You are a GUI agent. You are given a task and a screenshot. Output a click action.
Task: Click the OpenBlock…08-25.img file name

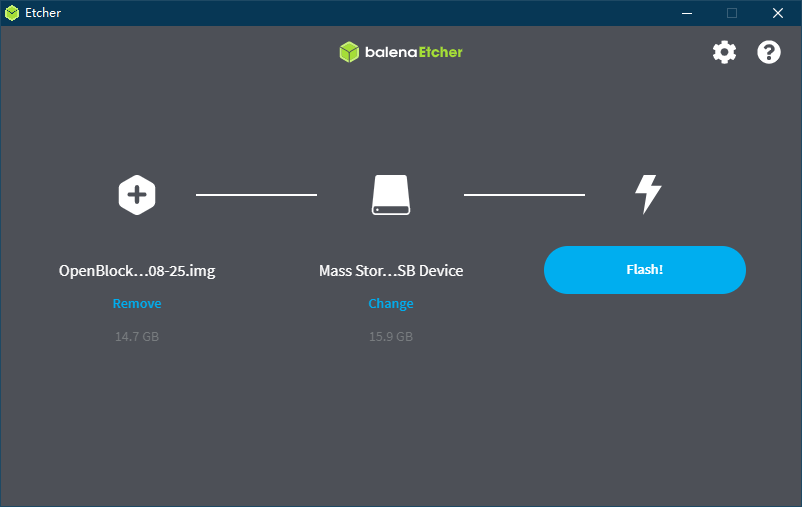coord(137,271)
